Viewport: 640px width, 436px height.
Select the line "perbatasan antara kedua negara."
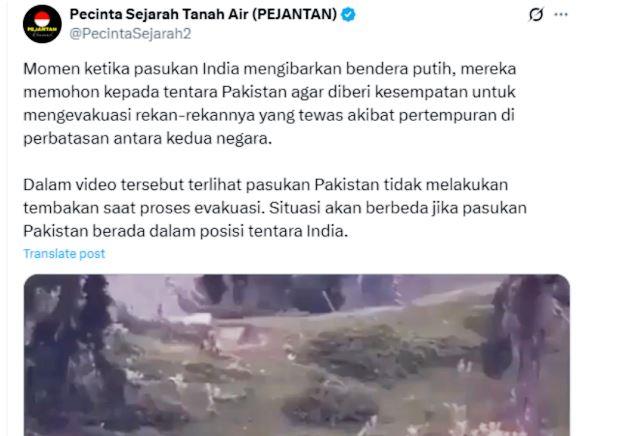point(148,138)
